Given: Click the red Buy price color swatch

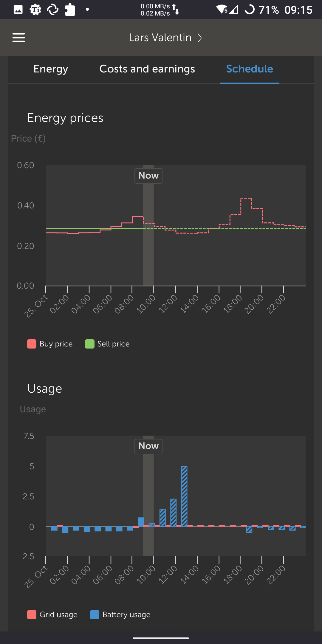Looking at the screenshot, I should pyautogui.click(x=32, y=344).
